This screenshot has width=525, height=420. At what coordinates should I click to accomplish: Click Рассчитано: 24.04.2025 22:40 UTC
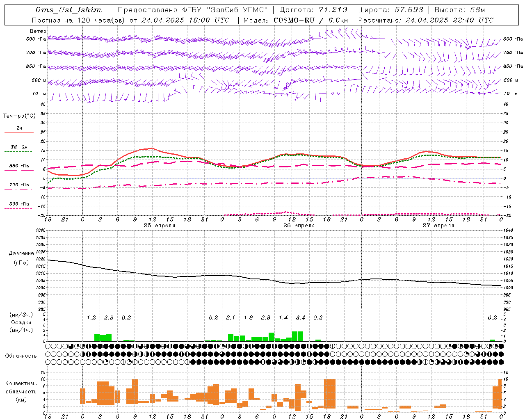426,20
